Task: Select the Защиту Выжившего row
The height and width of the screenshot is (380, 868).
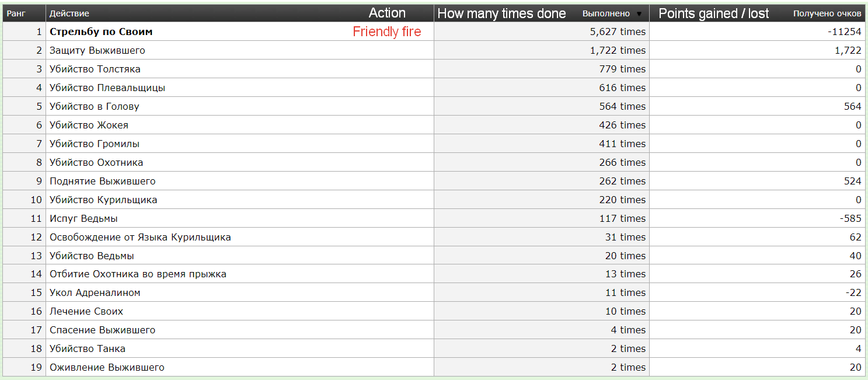Action: (97, 50)
